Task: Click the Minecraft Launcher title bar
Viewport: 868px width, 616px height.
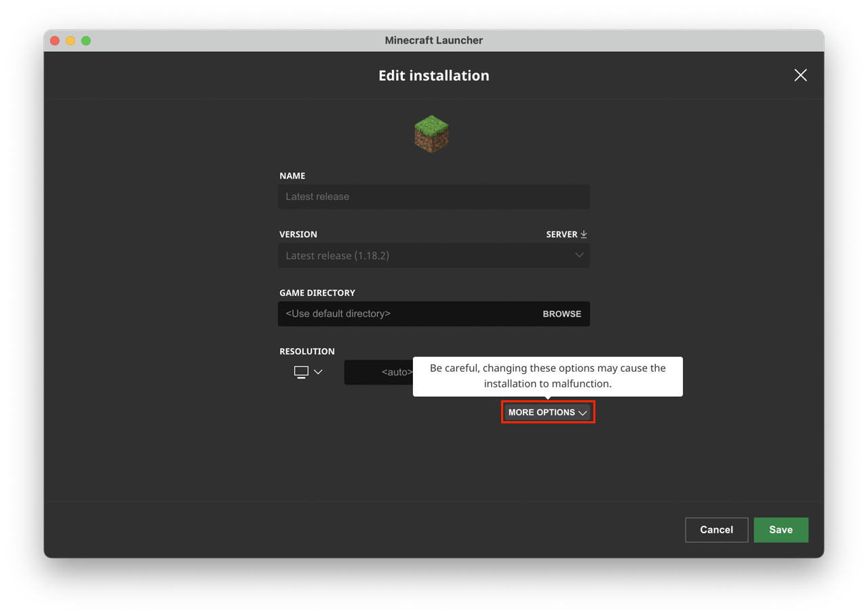Action: click(434, 40)
